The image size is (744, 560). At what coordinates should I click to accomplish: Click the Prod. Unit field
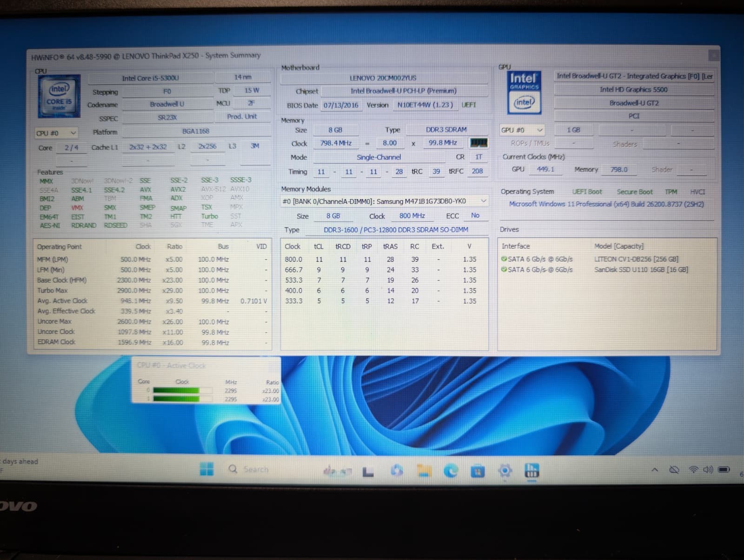click(x=242, y=116)
